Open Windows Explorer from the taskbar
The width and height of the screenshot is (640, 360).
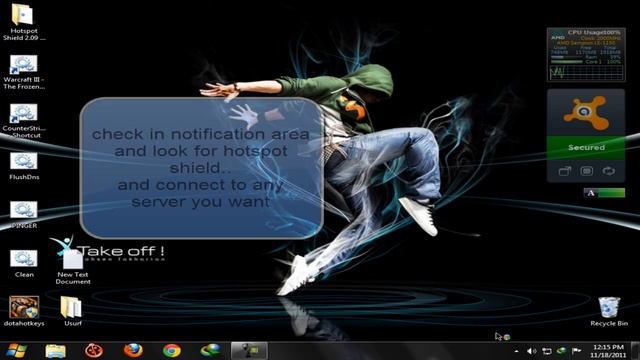(x=56, y=351)
